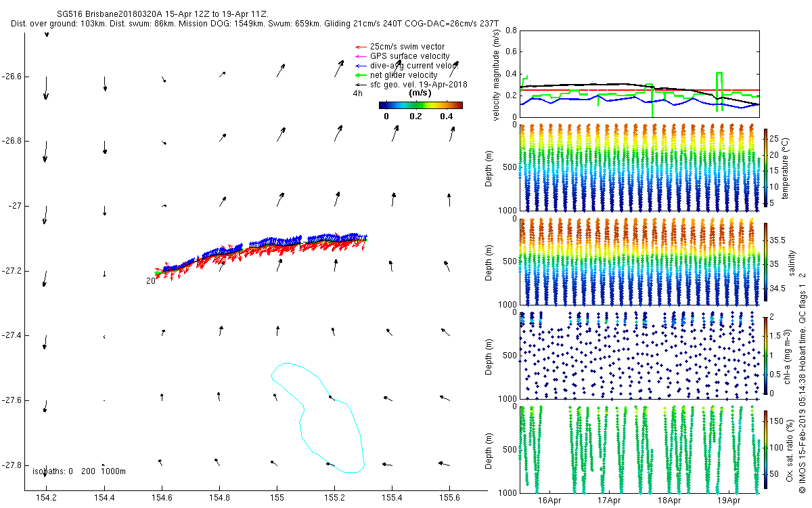Screen dimensions: 812x508
Task: Click the '19Apr' date tick label
Action: click(x=730, y=501)
